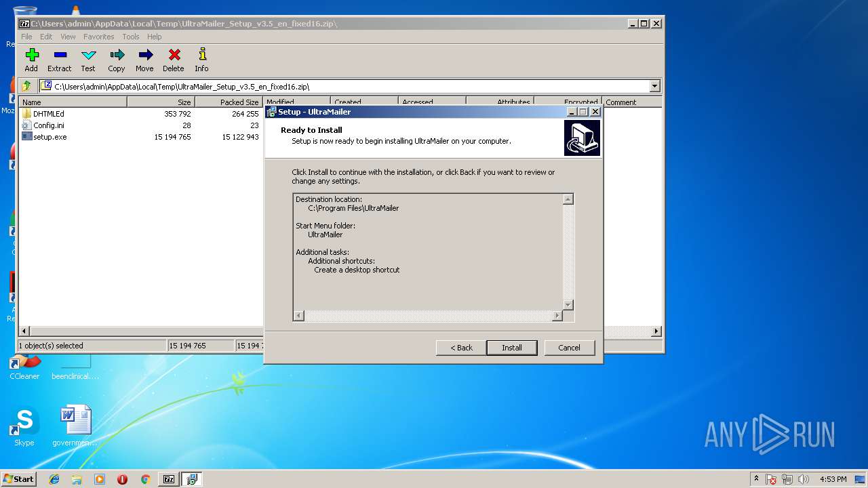The image size is (868, 488).
Task: Open the government Word document on the desktop
Action: (x=75, y=427)
